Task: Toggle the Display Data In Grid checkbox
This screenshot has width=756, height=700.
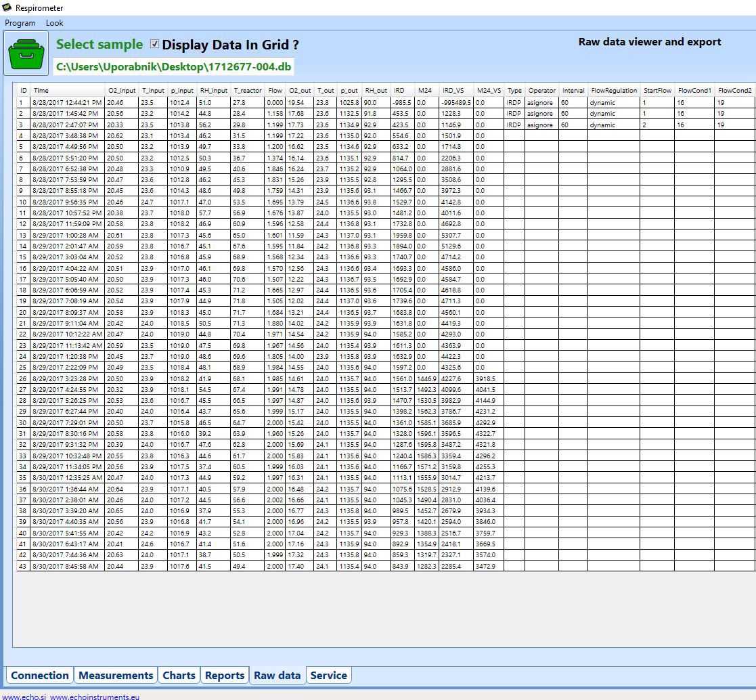Action: (x=155, y=44)
